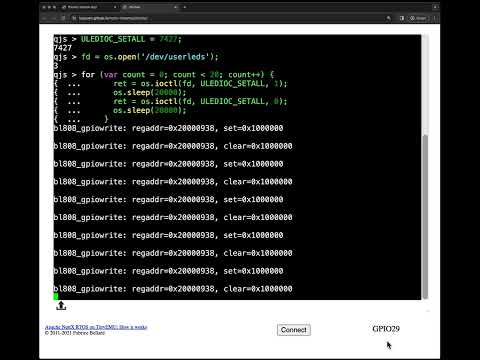Expand the tab search dropdown at top right
This screenshot has width=480, height=360.
(x=435, y=7)
